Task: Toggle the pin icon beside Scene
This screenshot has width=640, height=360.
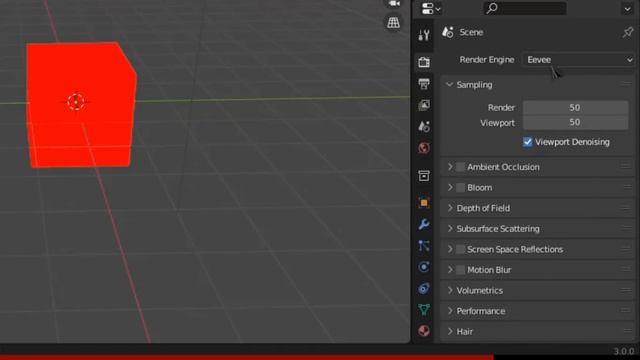Action: [628, 32]
